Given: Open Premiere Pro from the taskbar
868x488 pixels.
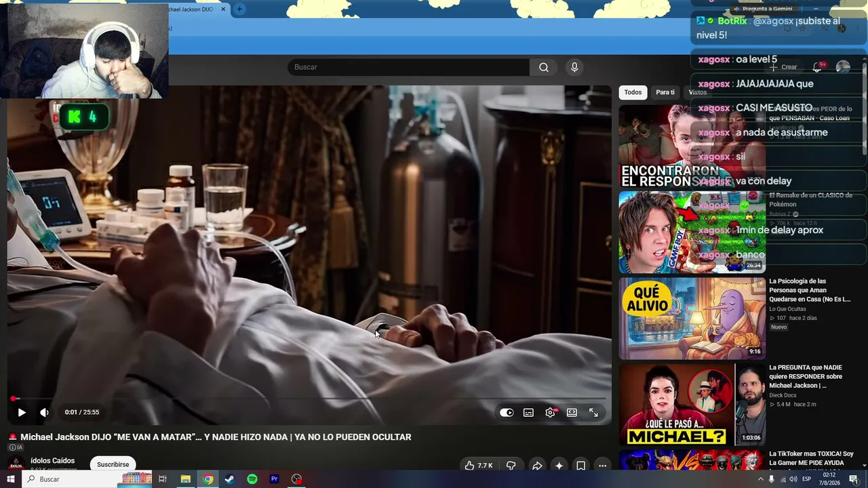Looking at the screenshot, I should point(275,479).
